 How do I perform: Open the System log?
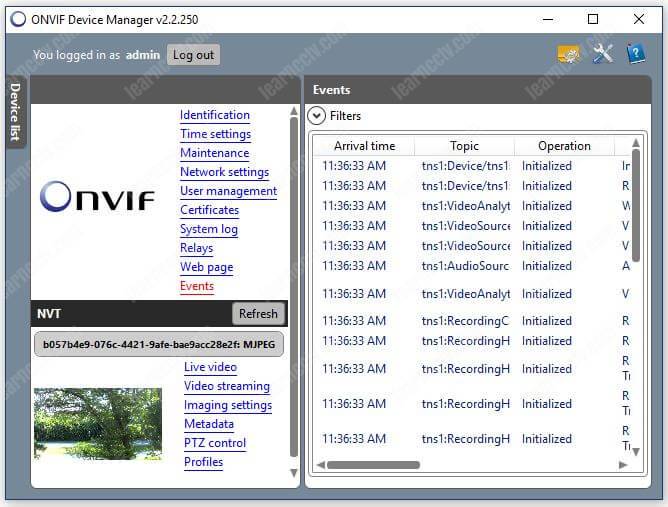(209, 229)
